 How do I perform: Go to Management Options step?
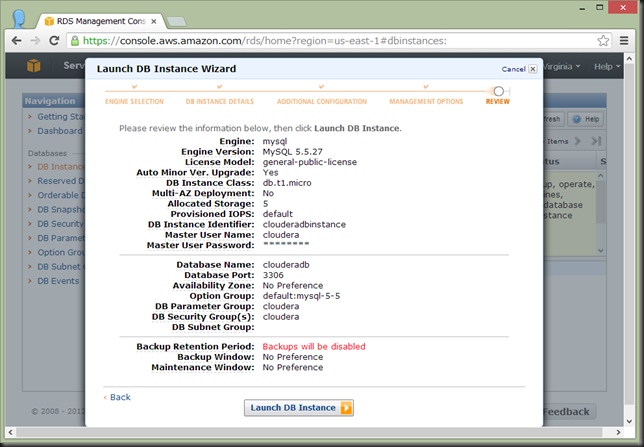pyautogui.click(x=426, y=101)
